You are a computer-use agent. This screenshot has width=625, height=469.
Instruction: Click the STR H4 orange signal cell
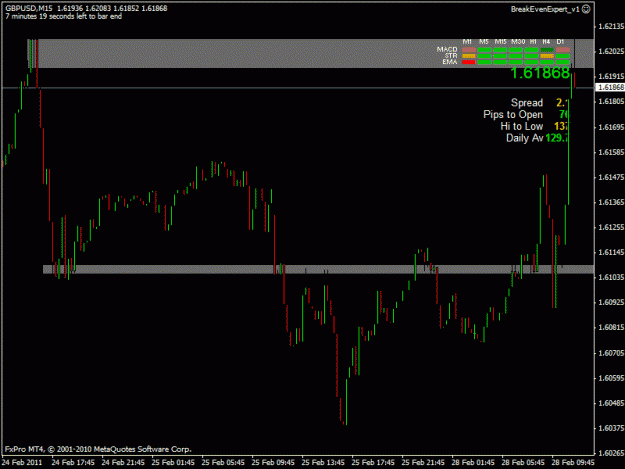pos(547,56)
